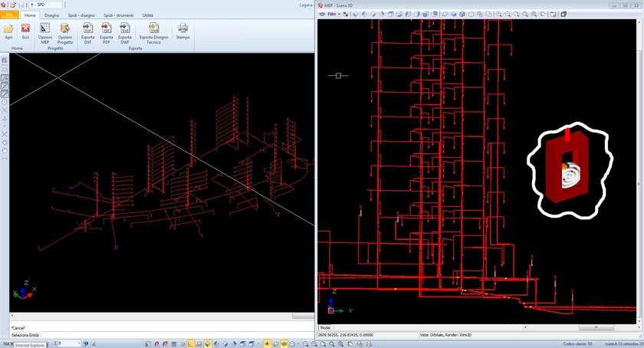The image size is (644, 348).
Task: Open Opzioni Progetto settings
Action: 65,28
